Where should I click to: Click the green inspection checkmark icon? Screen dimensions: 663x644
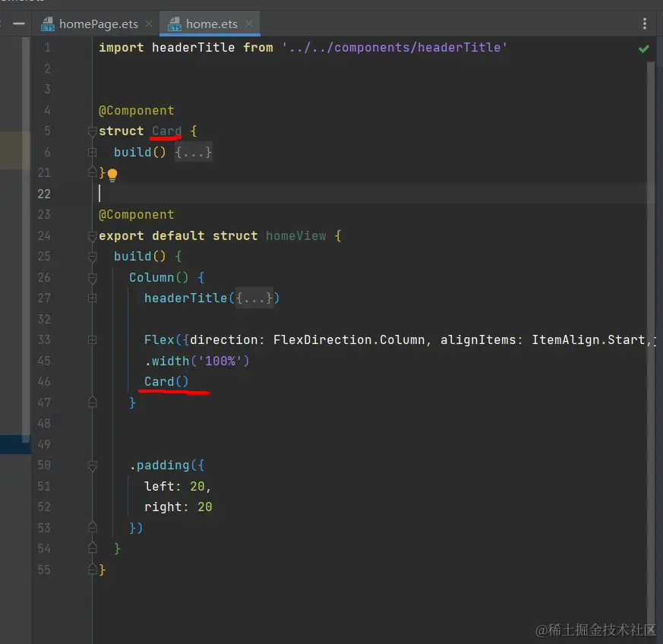point(643,49)
